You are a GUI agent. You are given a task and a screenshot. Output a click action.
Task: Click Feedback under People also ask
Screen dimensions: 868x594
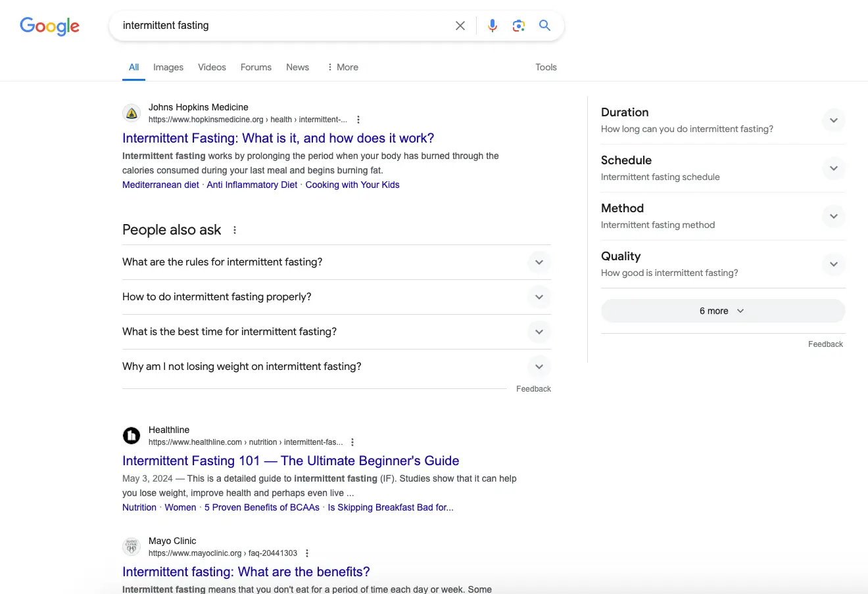click(x=533, y=389)
